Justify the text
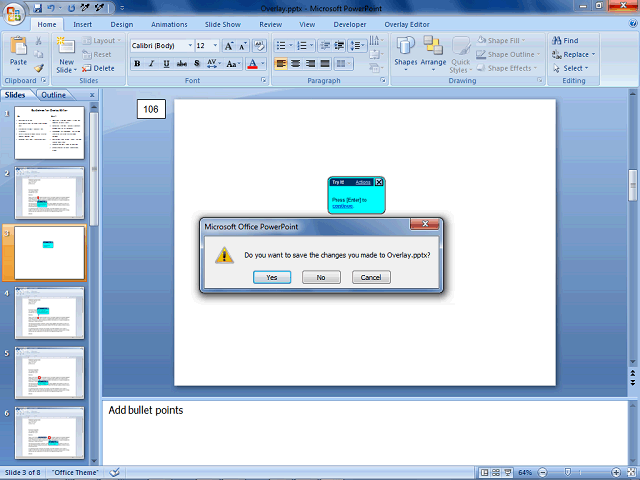 click(325, 64)
